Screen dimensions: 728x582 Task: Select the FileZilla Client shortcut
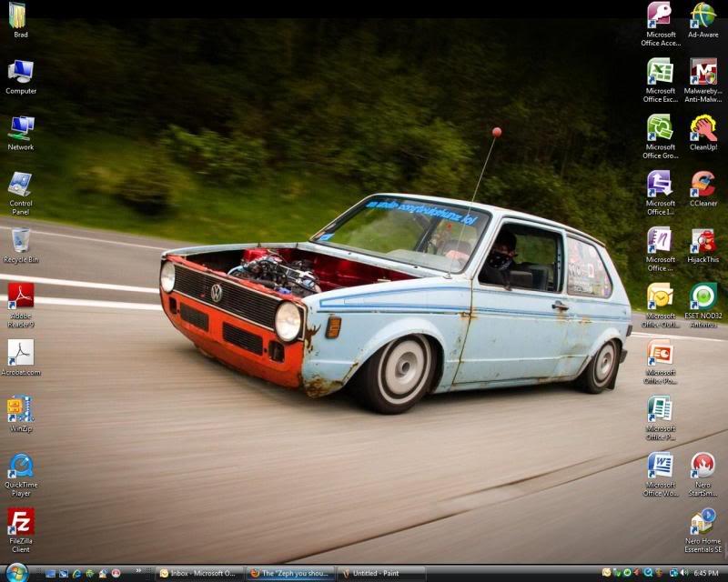[x=21, y=531]
